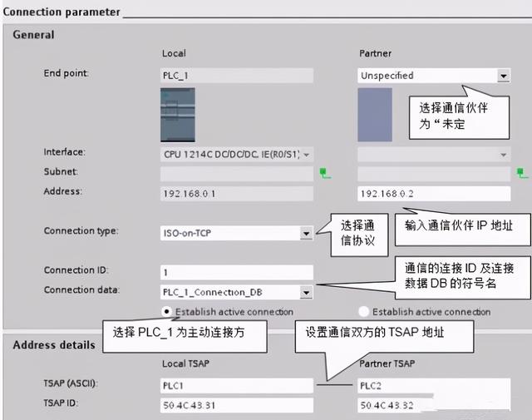
Task: Click the partner TSAP ID field 50.4C.43.32
Action: 432,405
